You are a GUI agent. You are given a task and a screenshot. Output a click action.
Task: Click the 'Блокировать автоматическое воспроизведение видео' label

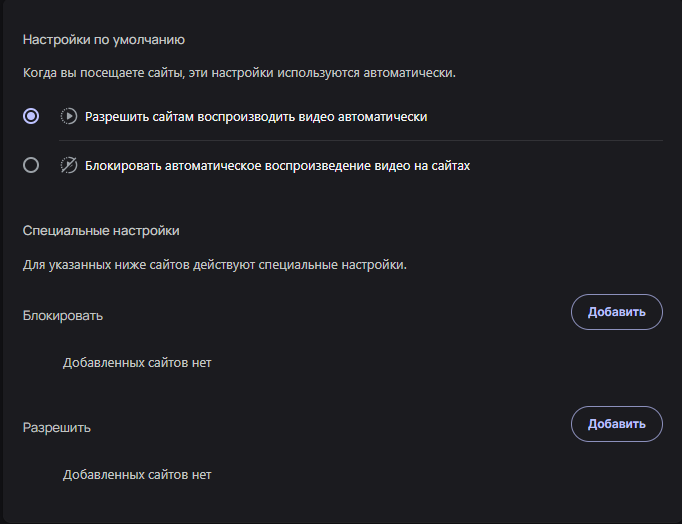coord(277,165)
